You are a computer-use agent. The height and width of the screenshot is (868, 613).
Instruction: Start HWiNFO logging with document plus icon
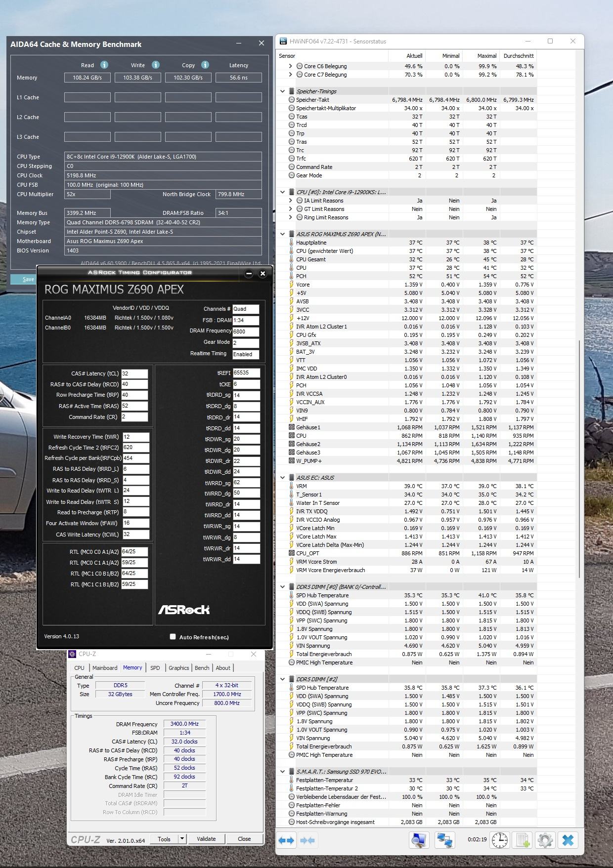(523, 840)
